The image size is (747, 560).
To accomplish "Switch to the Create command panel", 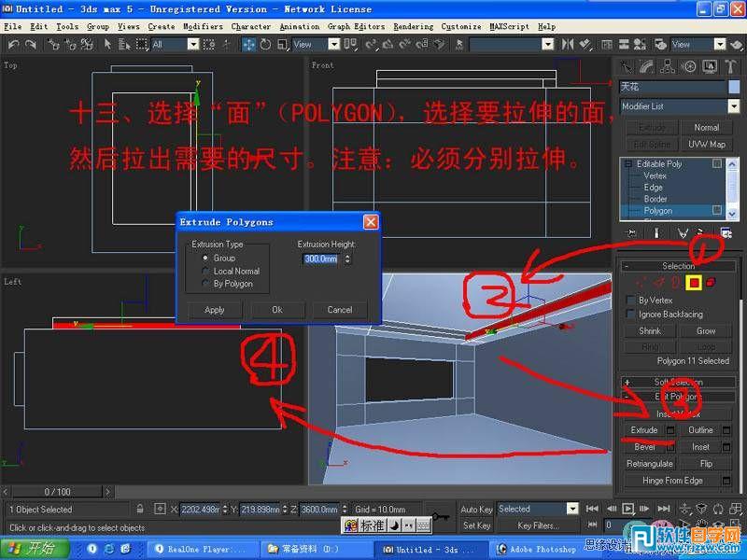I will (x=626, y=66).
